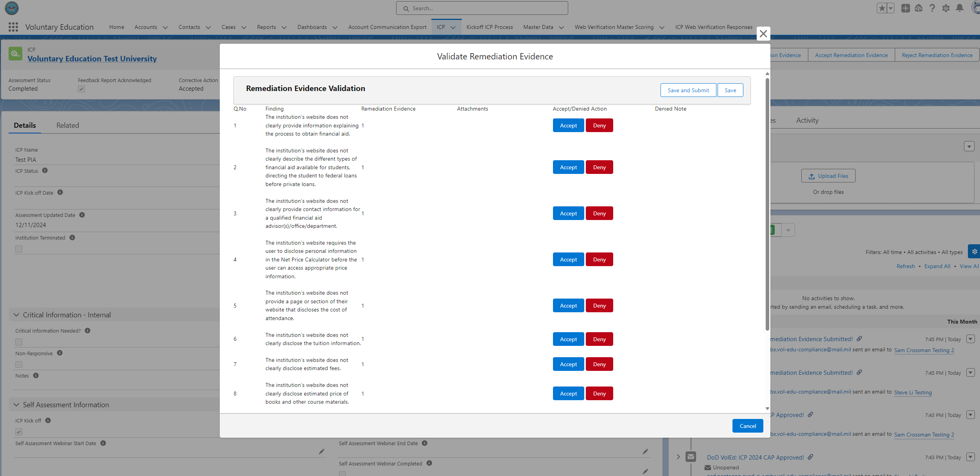
Task: Switch to the Related tab
Action: pyautogui.click(x=67, y=125)
